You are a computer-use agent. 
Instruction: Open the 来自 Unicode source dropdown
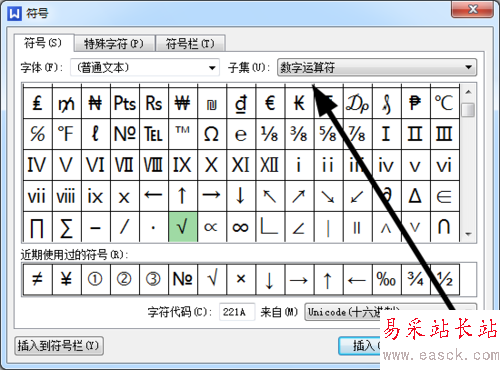pos(390,312)
